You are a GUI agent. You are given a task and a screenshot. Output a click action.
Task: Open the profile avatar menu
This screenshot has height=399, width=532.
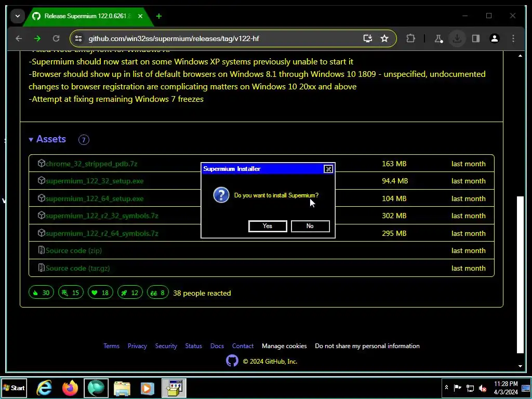click(495, 38)
